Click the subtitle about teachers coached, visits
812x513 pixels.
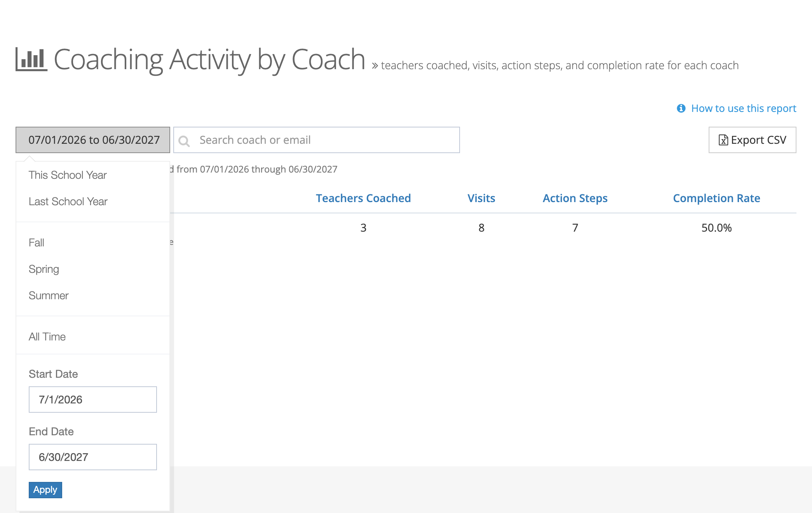pos(560,65)
